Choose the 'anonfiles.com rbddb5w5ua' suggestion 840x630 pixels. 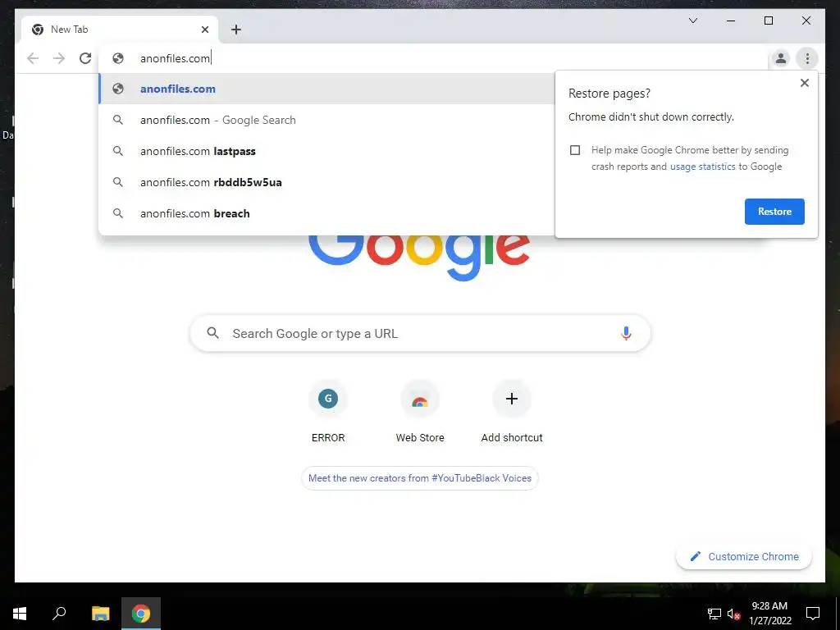[x=326, y=182]
